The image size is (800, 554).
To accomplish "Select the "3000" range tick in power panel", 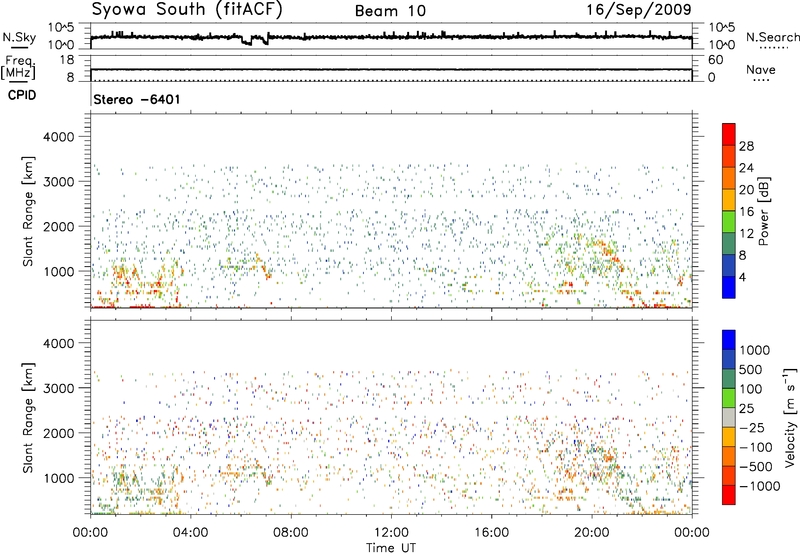I will [58, 182].
